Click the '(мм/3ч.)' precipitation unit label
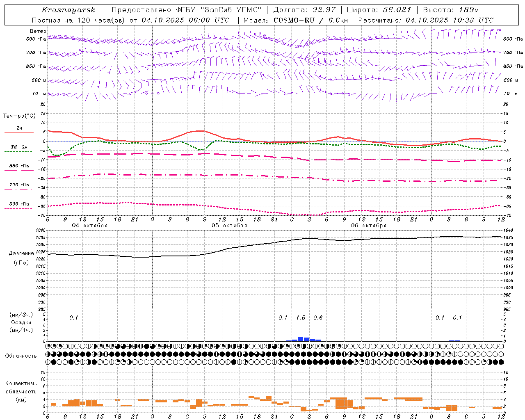 [21, 315]
